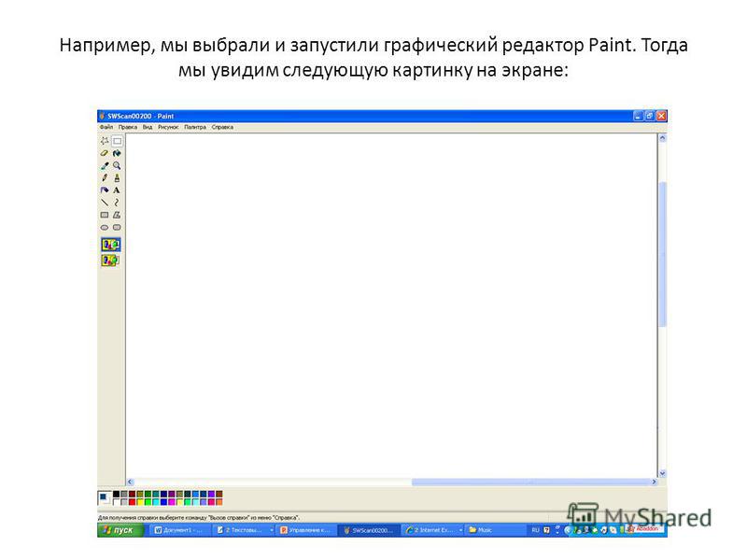The image size is (747, 560).
Task: Pick the Fill with color bucket tool
Action: pos(117,153)
